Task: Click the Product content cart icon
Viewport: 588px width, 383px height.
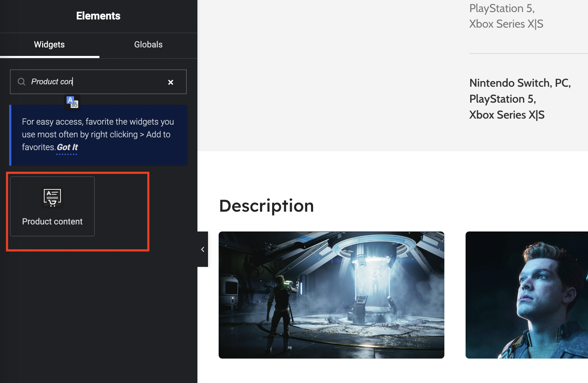Action: click(52, 198)
